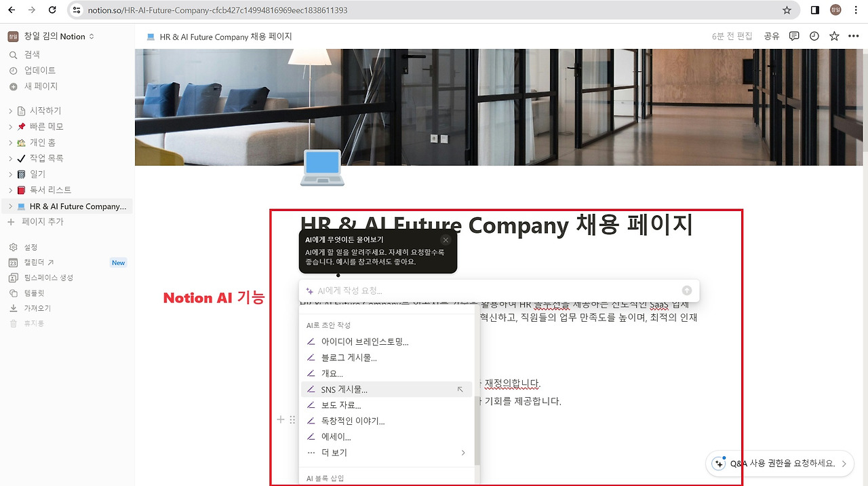Favorite this page with the star icon
This screenshot has height=486, width=868.
tap(834, 36)
